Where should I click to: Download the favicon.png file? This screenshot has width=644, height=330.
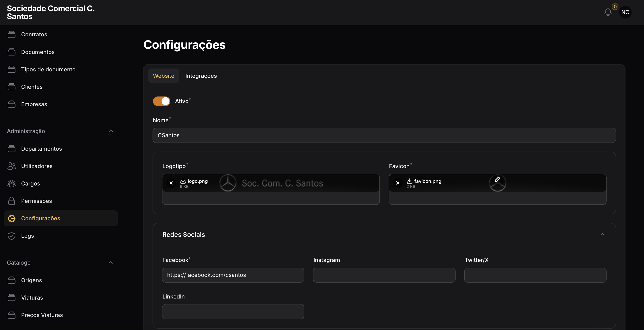410,181
